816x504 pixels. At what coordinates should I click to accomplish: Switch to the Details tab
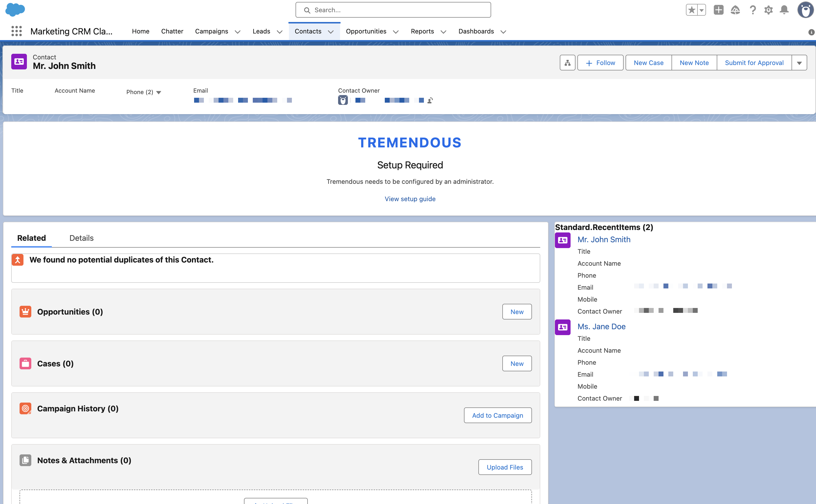[x=81, y=238]
